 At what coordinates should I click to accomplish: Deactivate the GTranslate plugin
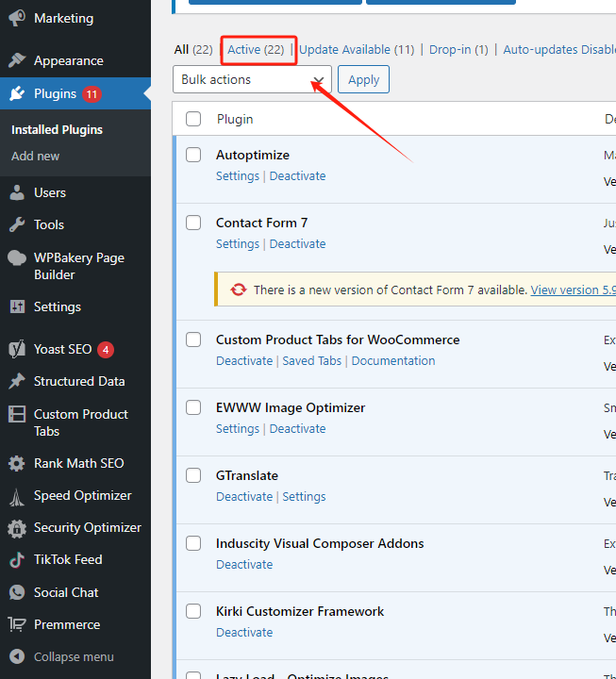[x=244, y=496]
